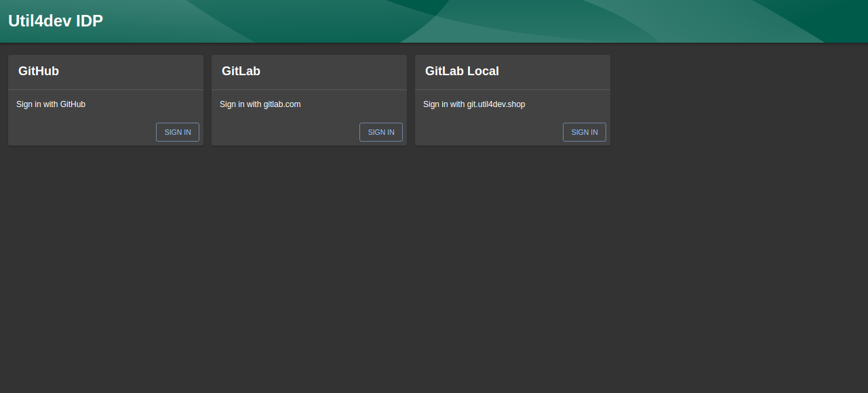Click the 'Sign in with gitlab.com' description
868x393 pixels.
click(x=260, y=104)
